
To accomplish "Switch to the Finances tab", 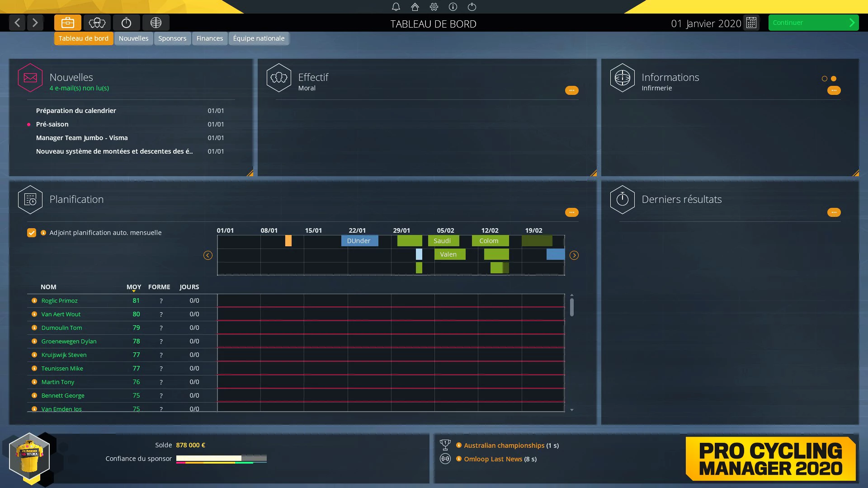I will coord(210,38).
